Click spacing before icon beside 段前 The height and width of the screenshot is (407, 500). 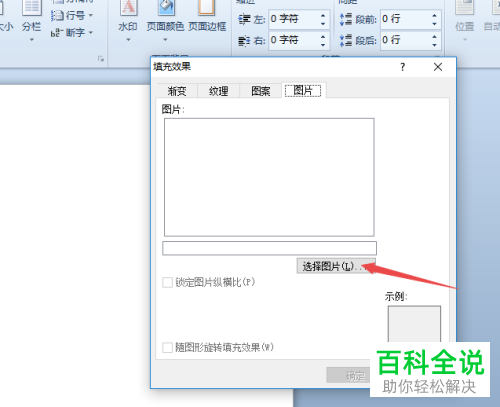pyautogui.click(x=346, y=19)
